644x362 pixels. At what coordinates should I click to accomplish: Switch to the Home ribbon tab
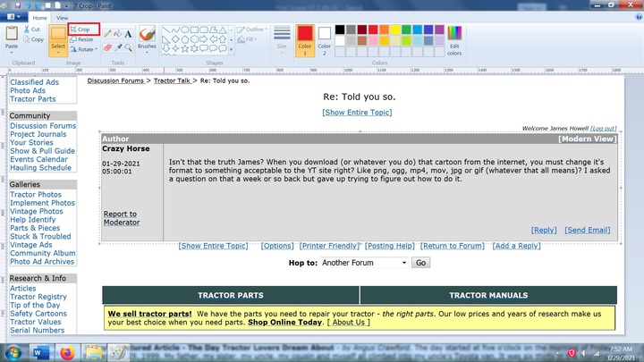coord(40,18)
